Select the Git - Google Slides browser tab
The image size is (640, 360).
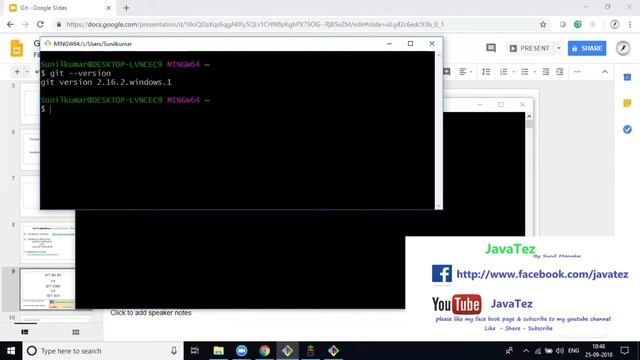tap(60, 8)
